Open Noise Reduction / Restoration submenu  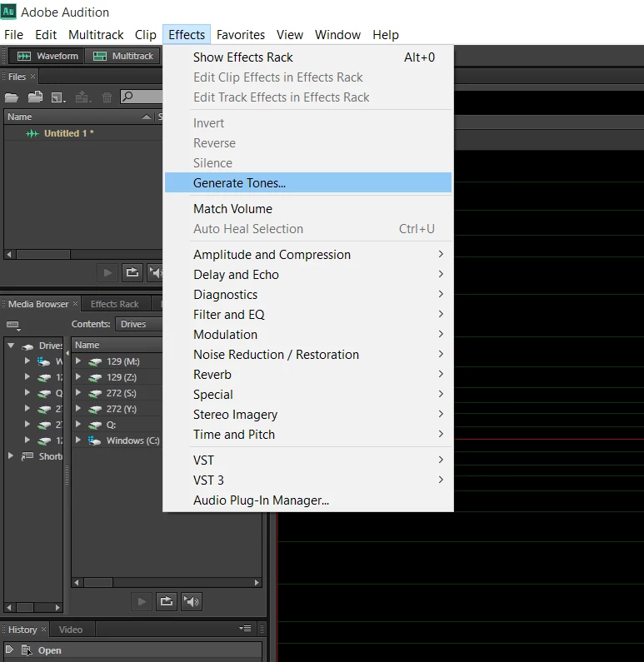click(308, 355)
